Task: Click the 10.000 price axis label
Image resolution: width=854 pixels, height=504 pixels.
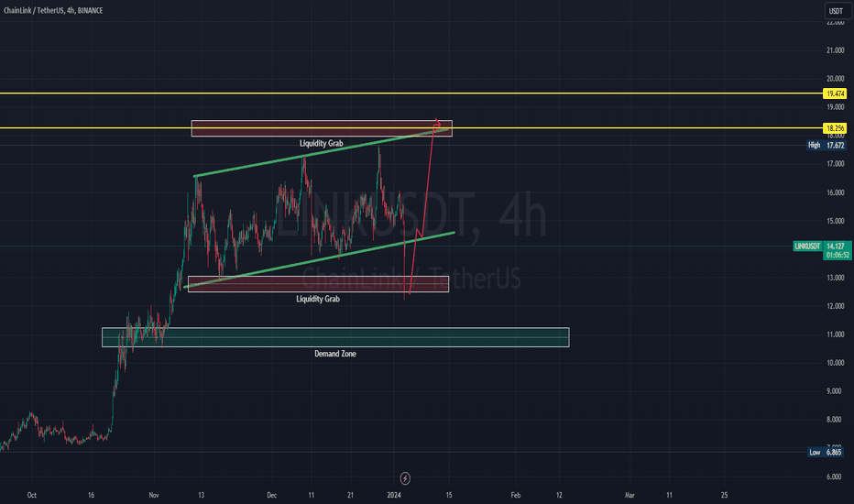Action: coord(836,363)
